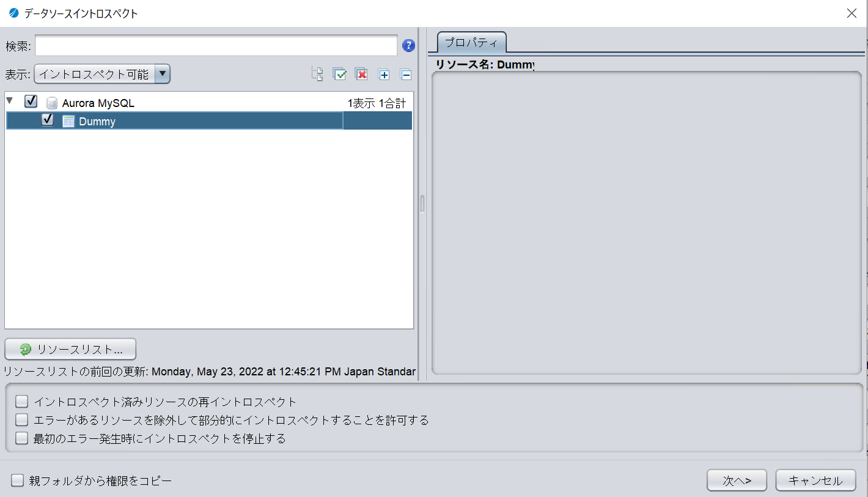Check 親フォルダから権限をコピー checkbox
868x497 pixels.
coord(17,480)
